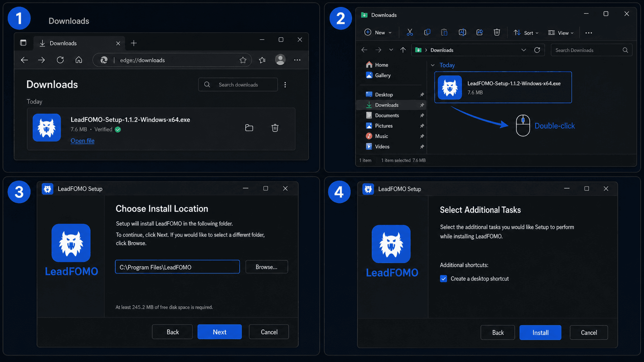Viewport: 644px width, 362px height.
Task: Click the Cut scissors icon in Explorer
Action: point(410,32)
